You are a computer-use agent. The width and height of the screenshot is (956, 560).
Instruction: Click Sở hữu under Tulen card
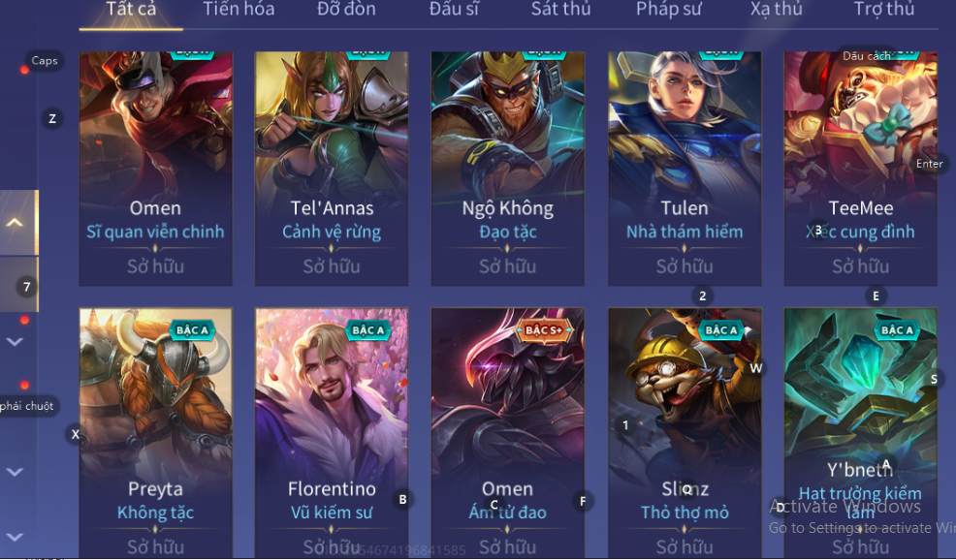coord(685,266)
